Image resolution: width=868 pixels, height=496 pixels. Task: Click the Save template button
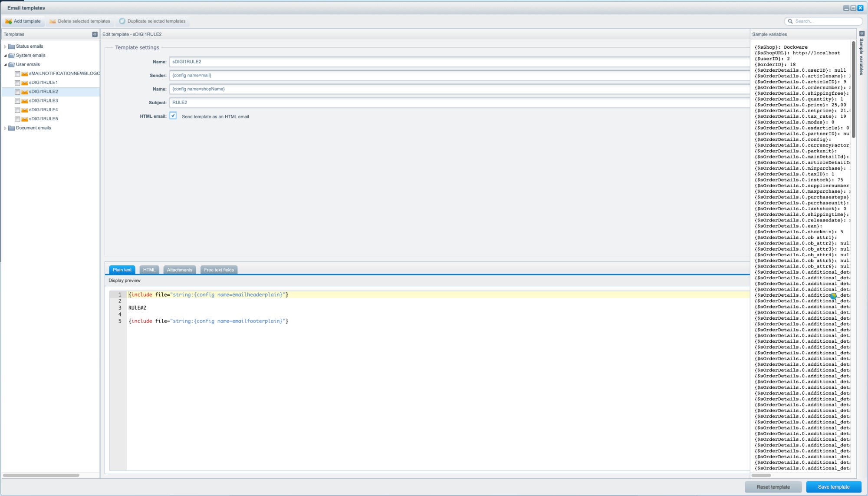click(x=834, y=487)
